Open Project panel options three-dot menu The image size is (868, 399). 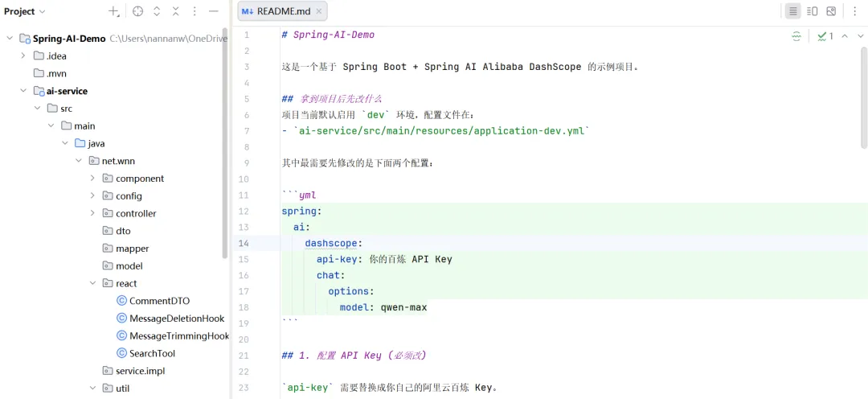(194, 11)
